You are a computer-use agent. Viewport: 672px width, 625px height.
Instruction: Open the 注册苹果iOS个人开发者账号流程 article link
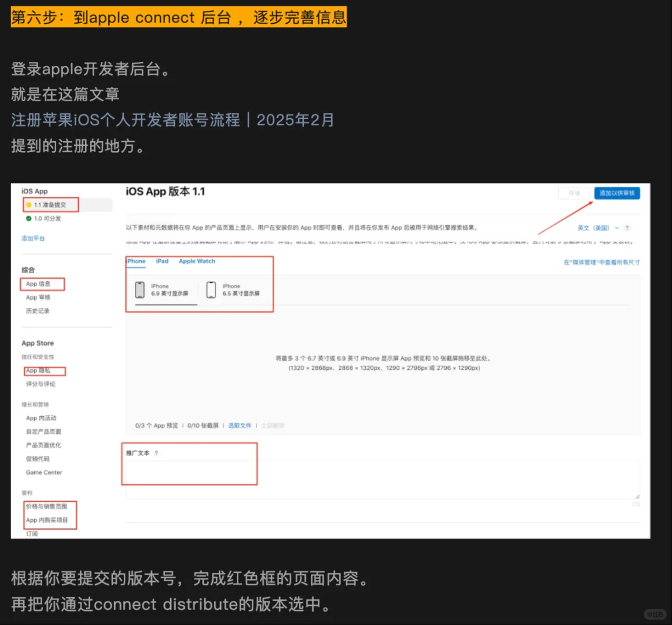point(171,119)
